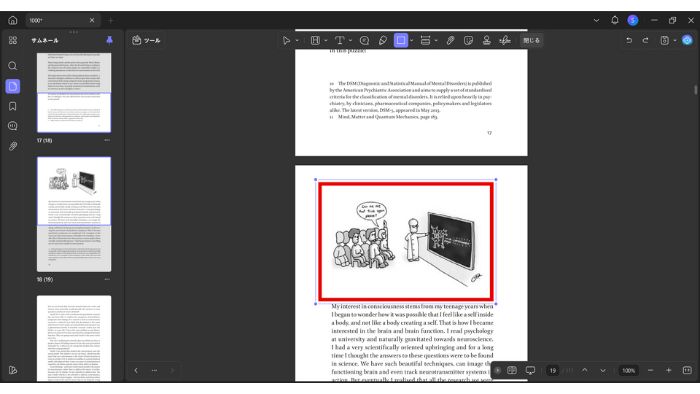Click the vertical document scrollbar thumb

[x=696, y=89]
